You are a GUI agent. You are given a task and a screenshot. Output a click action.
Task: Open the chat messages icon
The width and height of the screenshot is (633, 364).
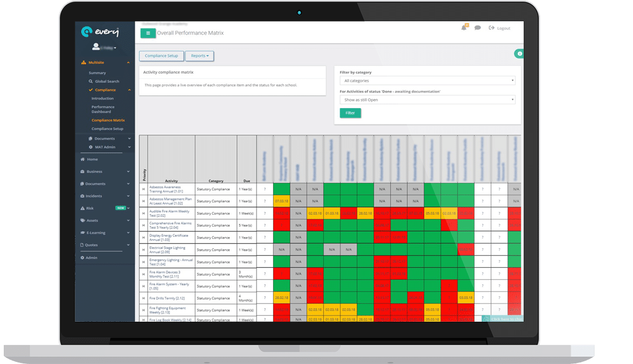click(x=478, y=28)
